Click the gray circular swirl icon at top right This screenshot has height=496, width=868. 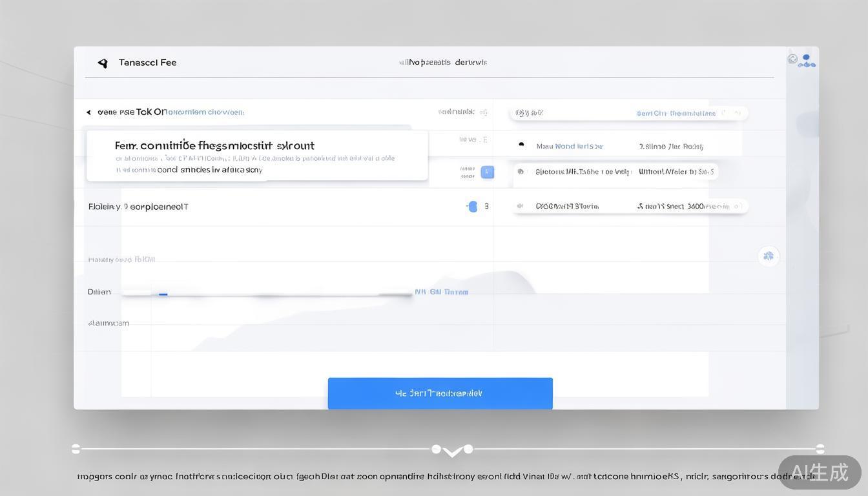click(x=792, y=59)
